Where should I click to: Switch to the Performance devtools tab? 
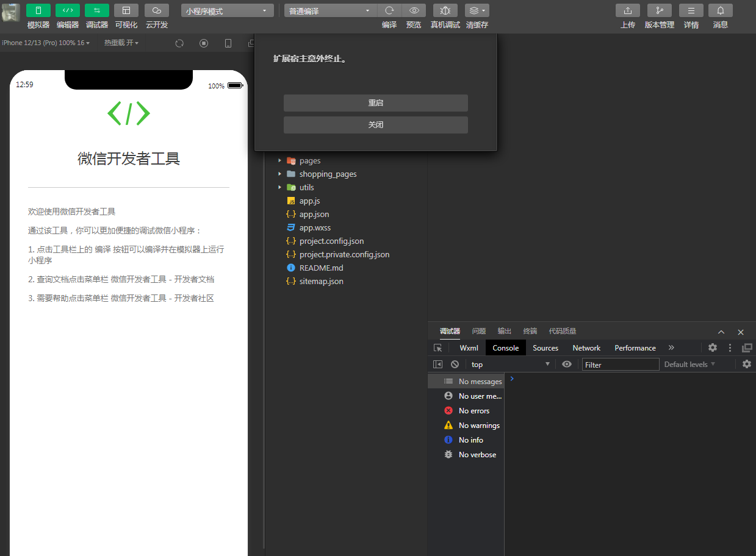pos(635,348)
